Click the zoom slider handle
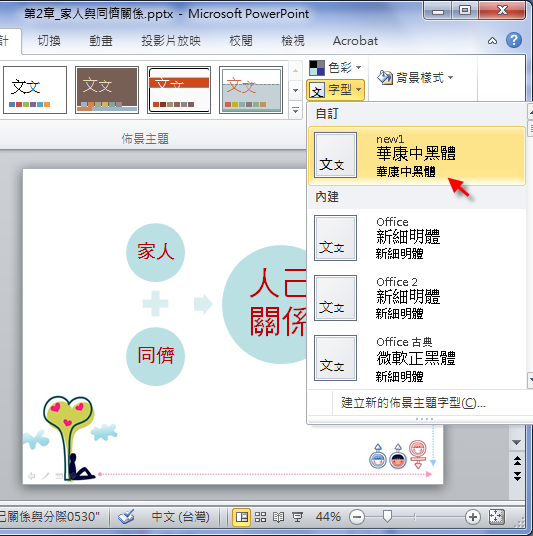This screenshot has height=536, width=533. [x=387, y=517]
